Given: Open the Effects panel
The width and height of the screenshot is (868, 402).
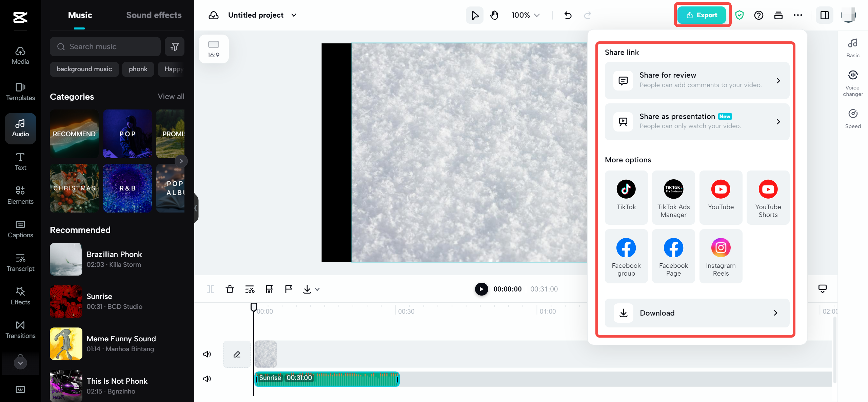Looking at the screenshot, I should (x=20, y=296).
